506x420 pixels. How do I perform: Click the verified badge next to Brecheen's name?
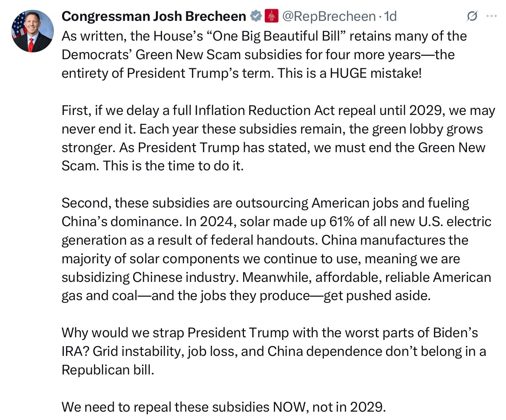[x=256, y=16]
